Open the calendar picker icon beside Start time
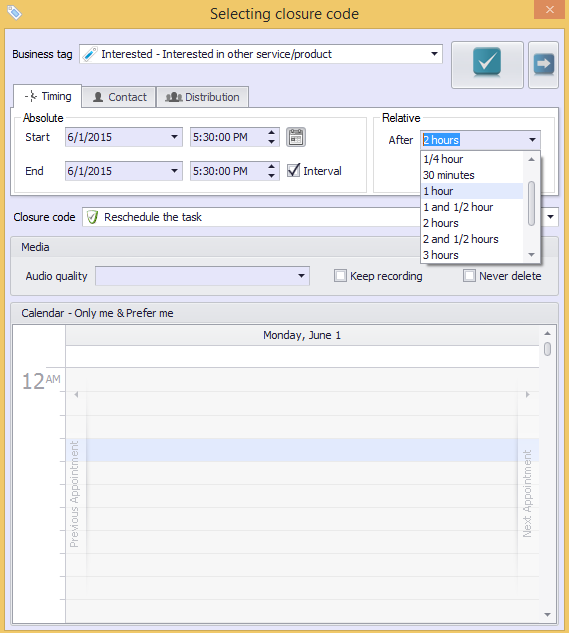This screenshot has width=569, height=633. click(x=296, y=137)
